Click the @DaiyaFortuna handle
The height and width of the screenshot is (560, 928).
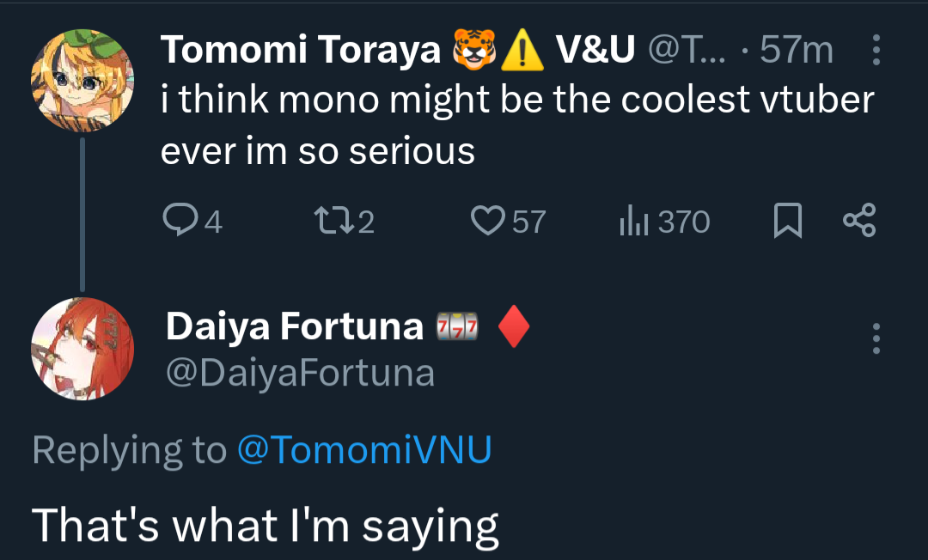coord(300,374)
